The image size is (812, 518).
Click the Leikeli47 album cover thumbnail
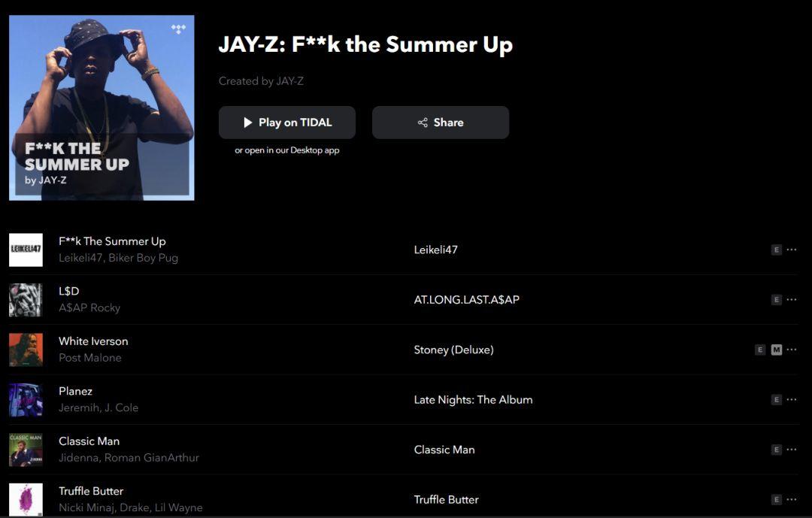coord(26,250)
